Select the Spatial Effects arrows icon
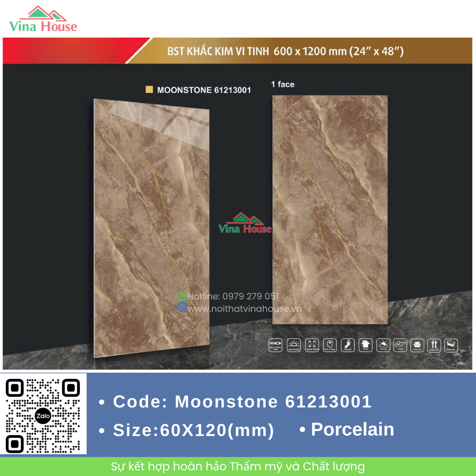Viewport: 476px width, 476px height. pos(312,345)
